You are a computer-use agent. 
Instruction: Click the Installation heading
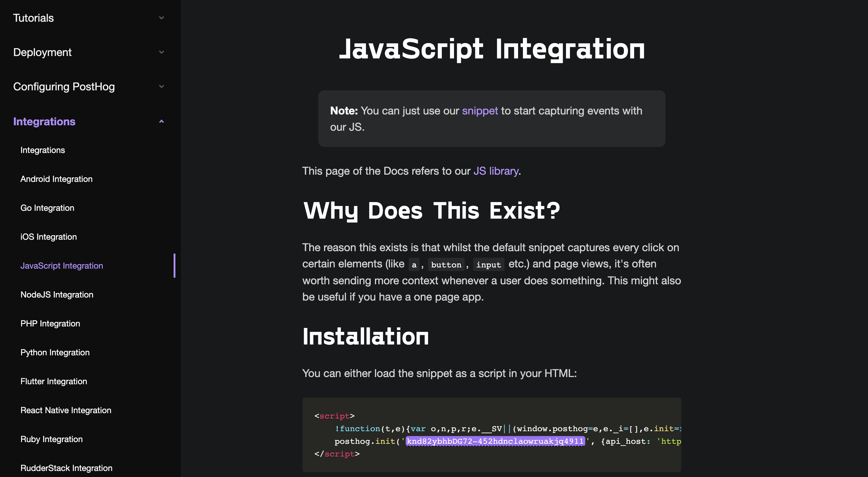pyautogui.click(x=366, y=336)
